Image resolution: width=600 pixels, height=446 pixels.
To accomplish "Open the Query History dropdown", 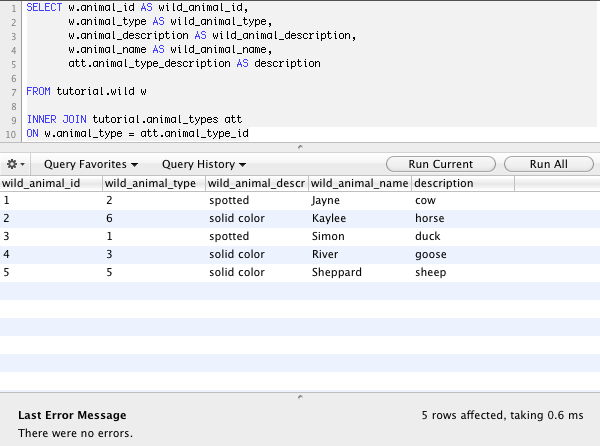I will (x=204, y=164).
